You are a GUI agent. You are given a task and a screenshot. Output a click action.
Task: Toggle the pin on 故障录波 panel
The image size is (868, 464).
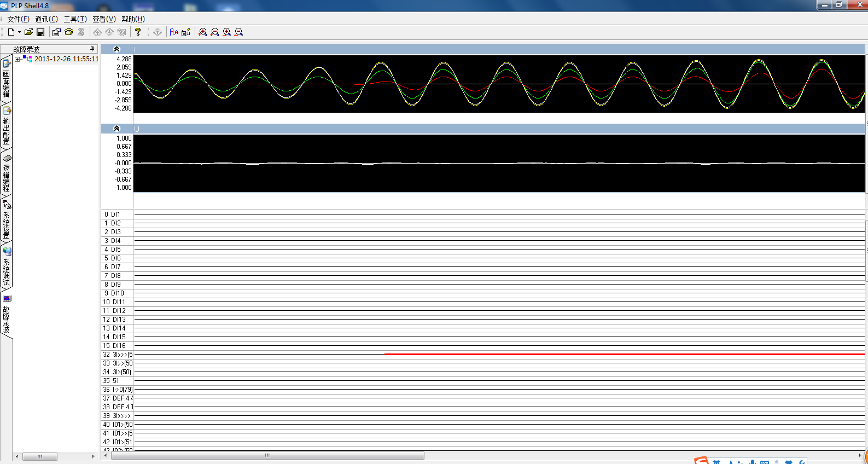(x=92, y=49)
